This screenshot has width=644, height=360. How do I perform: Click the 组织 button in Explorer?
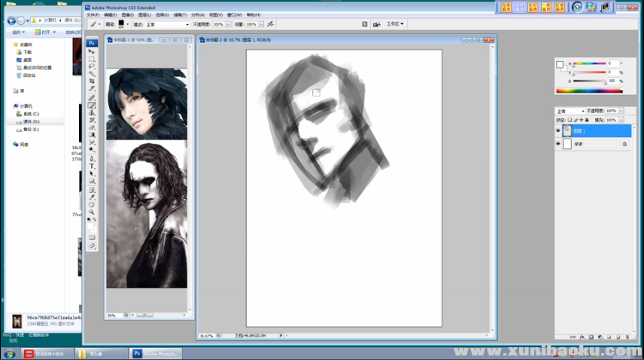pyautogui.click(x=18, y=32)
